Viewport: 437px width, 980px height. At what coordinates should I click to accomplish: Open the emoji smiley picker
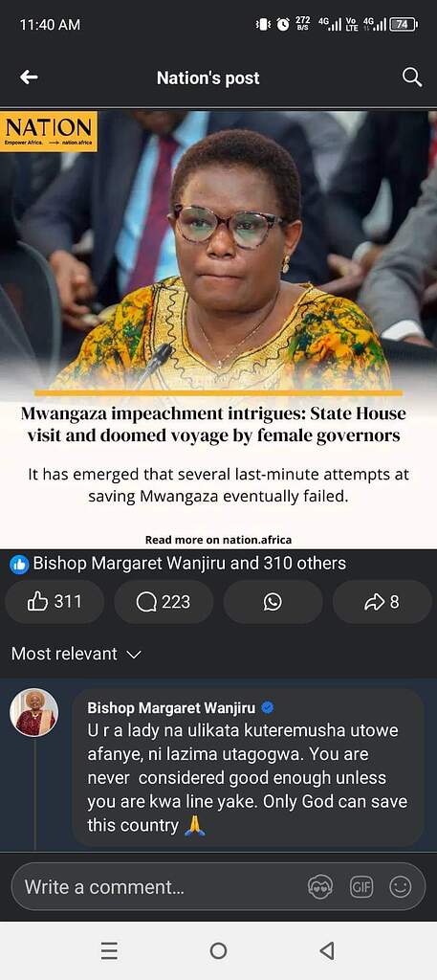pos(400,887)
